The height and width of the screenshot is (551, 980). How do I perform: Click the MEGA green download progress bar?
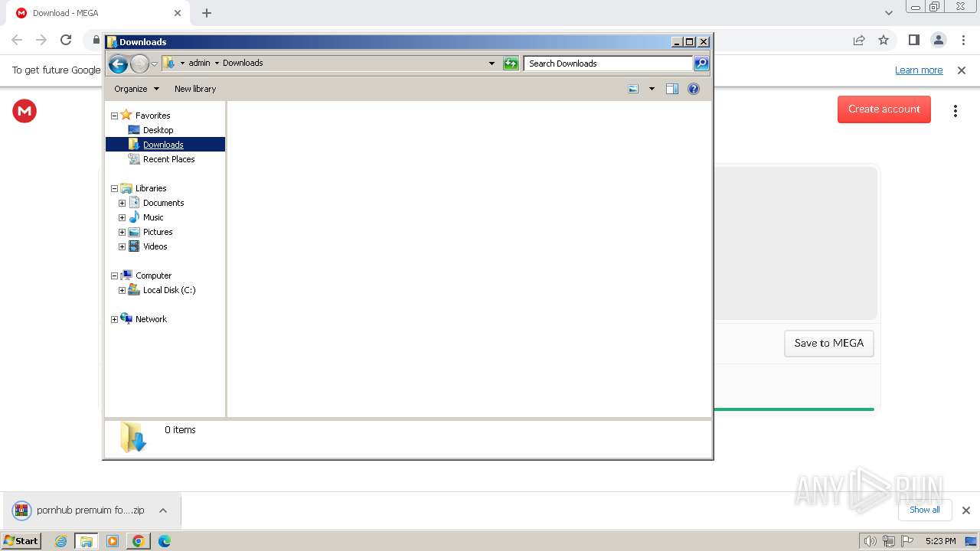coord(794,409)
